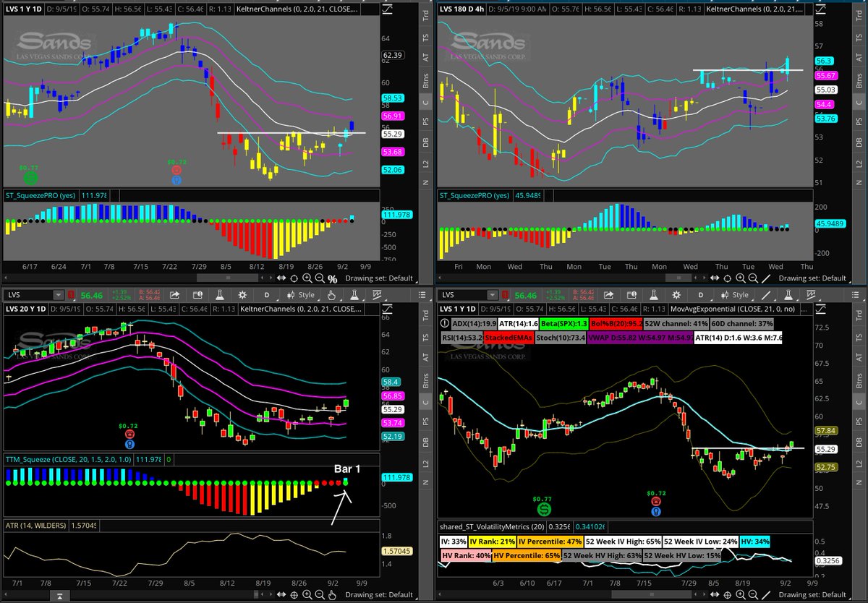This screenshot has height=603, width=868.
Task: Click crosshair pan icon below top-right chart
Action: click(x=727, y=278)
